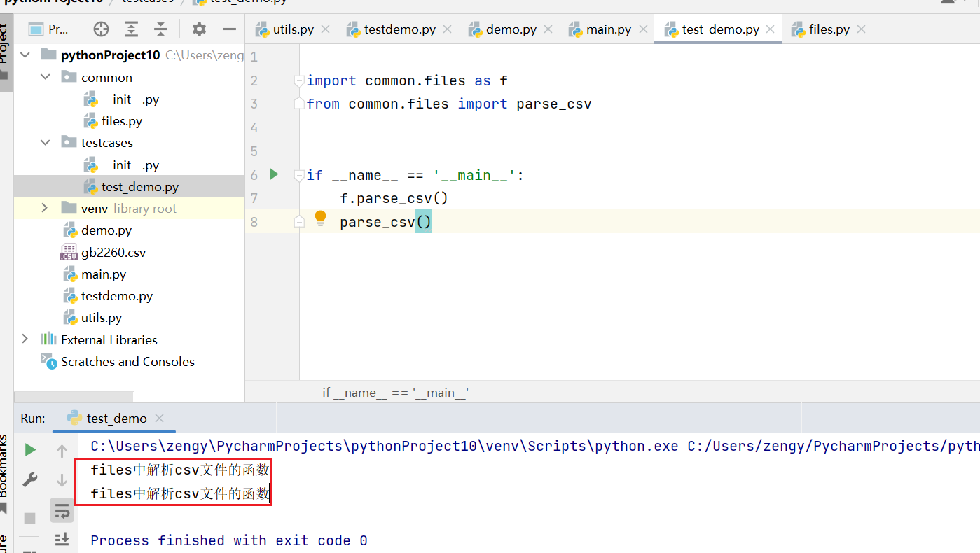Open Project panel settings gear
The width and height of the screenshot is (980, 553).
click(x=200, y=29)
